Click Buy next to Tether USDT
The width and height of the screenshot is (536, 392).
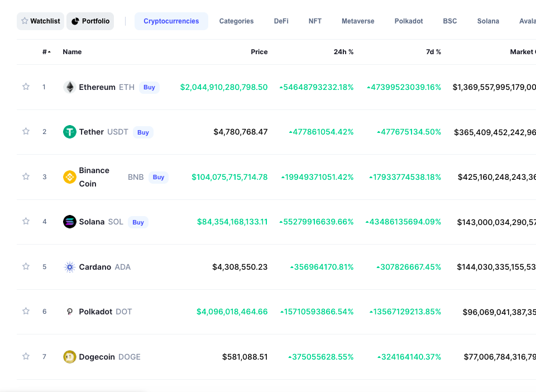[x=143, y=132]
